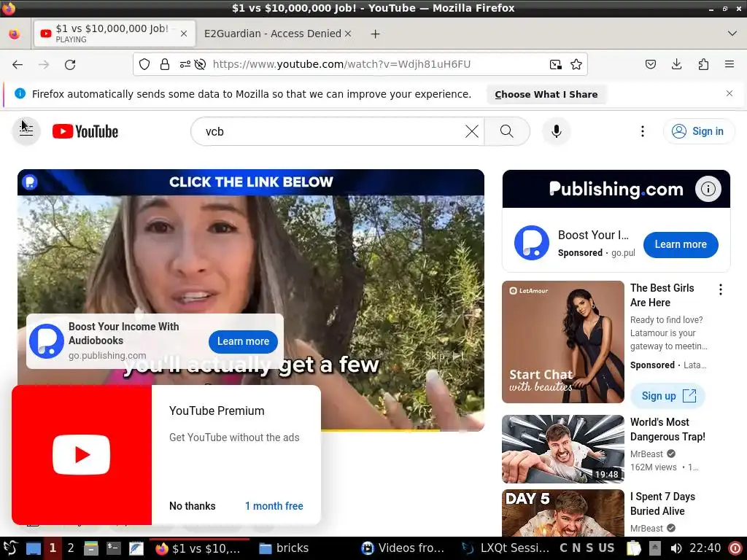The image size is (747, 560).
Task: Reload the page with the refresh icon
Action: (70, 64)
